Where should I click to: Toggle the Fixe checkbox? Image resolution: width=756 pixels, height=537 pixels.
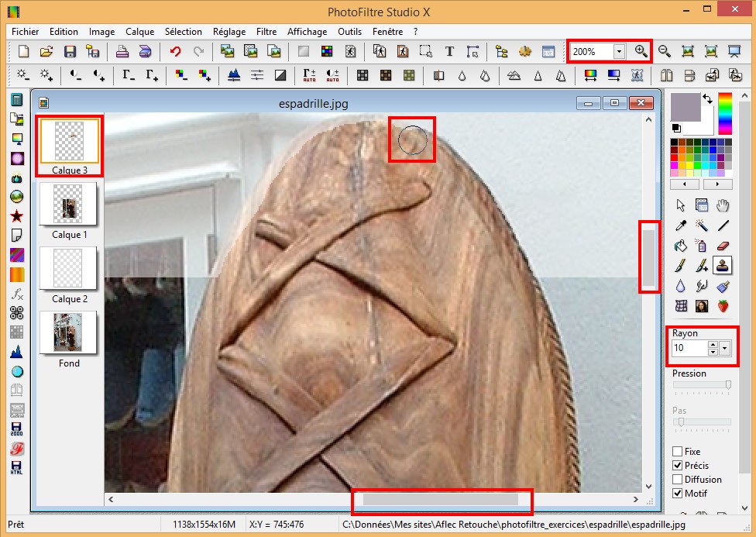click(x=678, y=451)
